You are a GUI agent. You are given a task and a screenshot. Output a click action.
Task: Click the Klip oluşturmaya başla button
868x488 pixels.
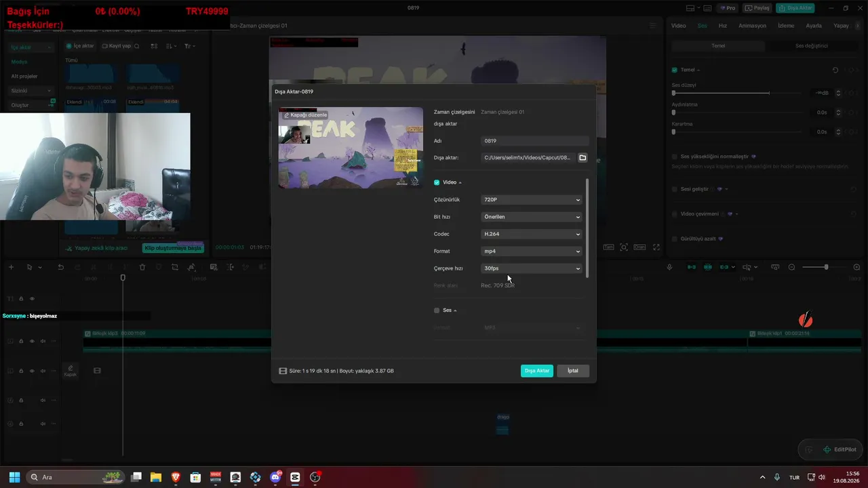[x=172, y=248]
